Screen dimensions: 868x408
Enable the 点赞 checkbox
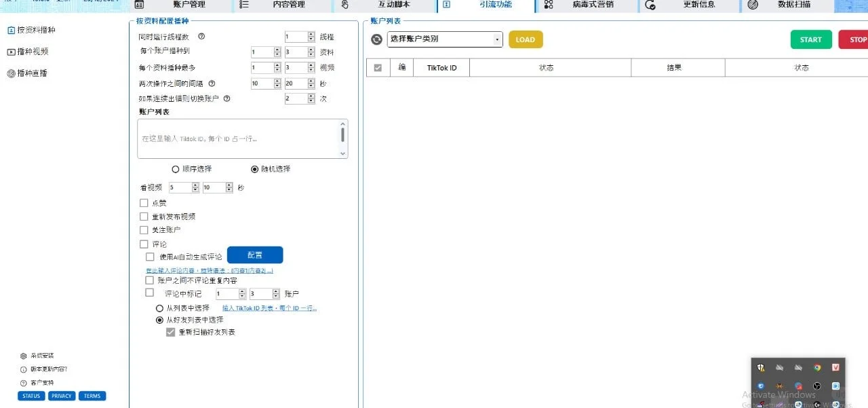[144, 202]
